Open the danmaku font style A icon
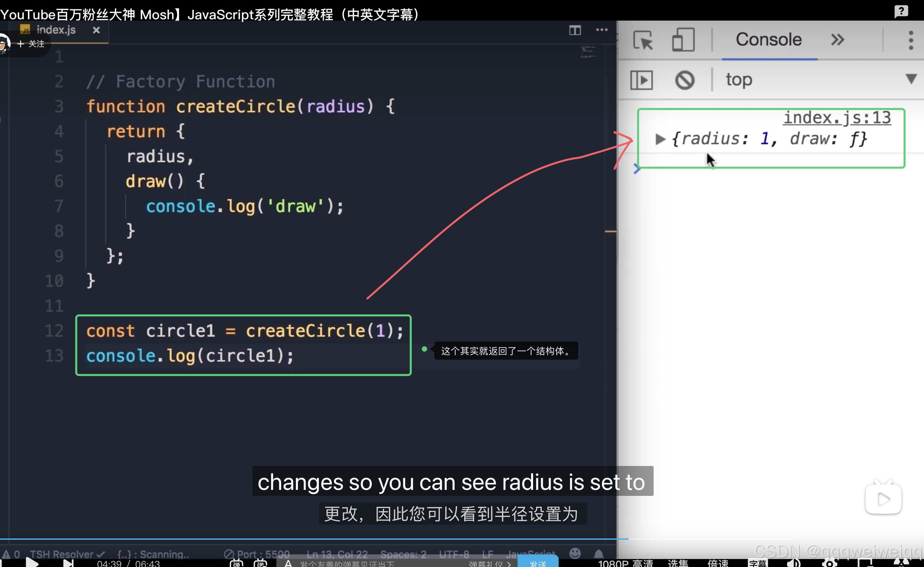This screenshot has width=924, height=567. [x=288, y=563]
